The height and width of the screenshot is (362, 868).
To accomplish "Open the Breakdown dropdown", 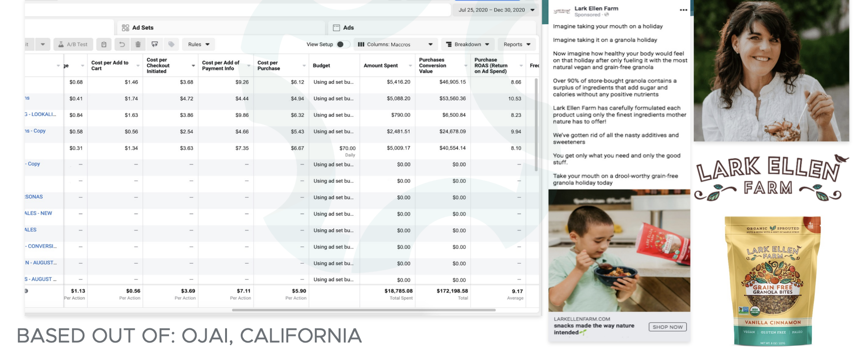I will click(x=468, y=44).
